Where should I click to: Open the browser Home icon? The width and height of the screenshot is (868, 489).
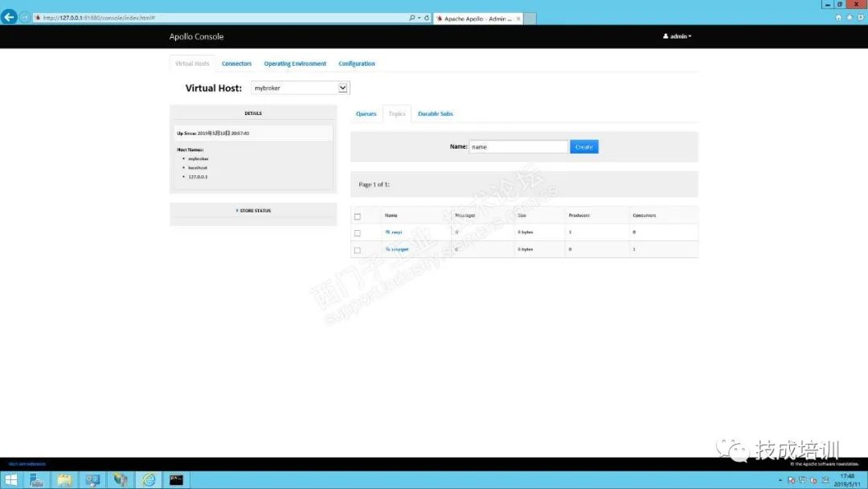point(838,18)
